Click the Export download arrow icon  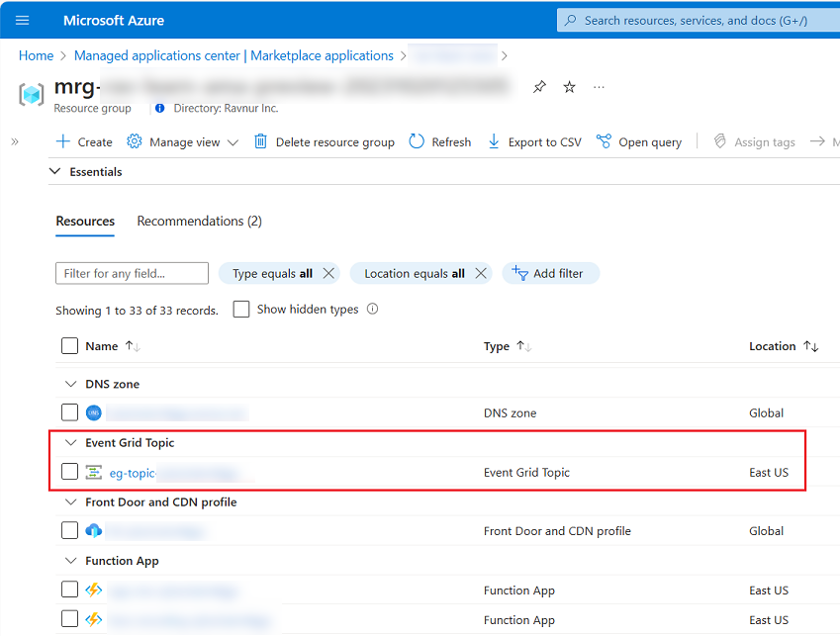coord(494,141)
